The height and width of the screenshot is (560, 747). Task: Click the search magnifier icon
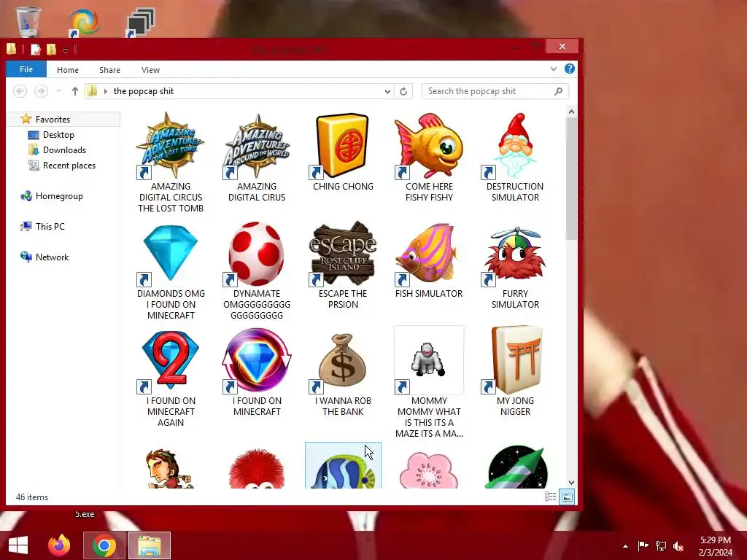click(559, 91)
